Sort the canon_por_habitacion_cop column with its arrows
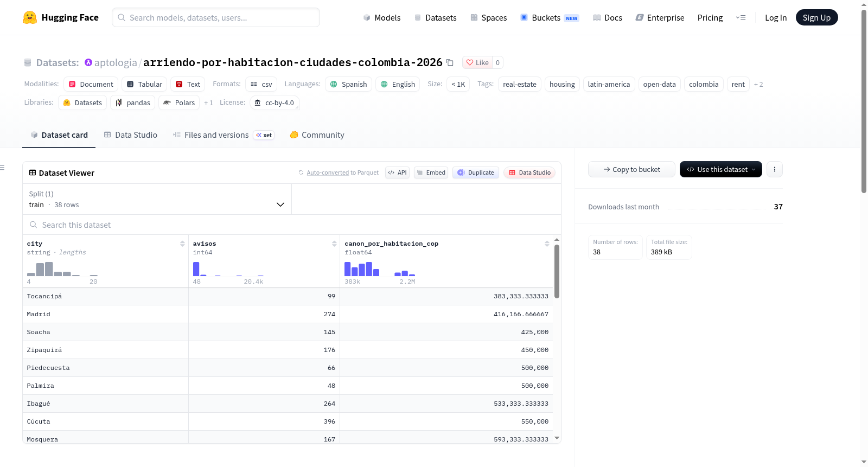The width and height of the screenshot is (868, 467). pyautogui.click(x=547, y=244)
